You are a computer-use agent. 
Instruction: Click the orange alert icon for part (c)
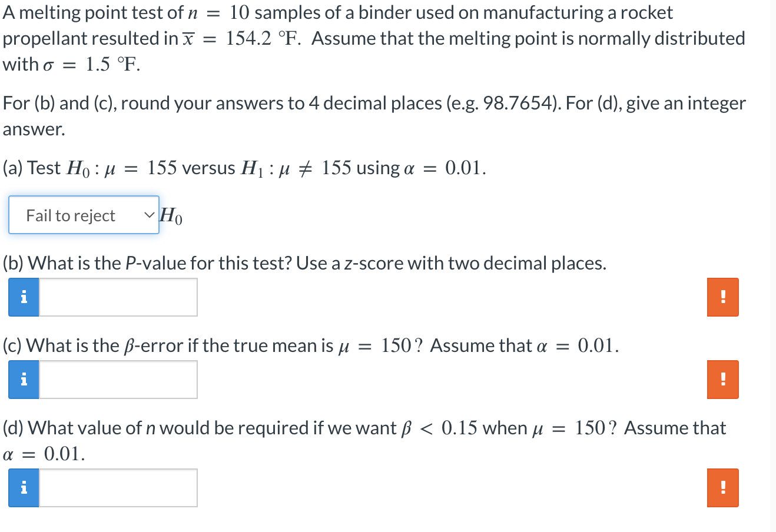[722, 380]
